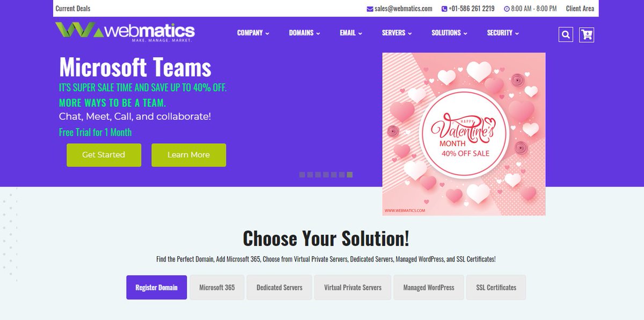Expand the Company menu
Image resolution: width=644 pixels, height=320 pixels.
pos(253,33)
